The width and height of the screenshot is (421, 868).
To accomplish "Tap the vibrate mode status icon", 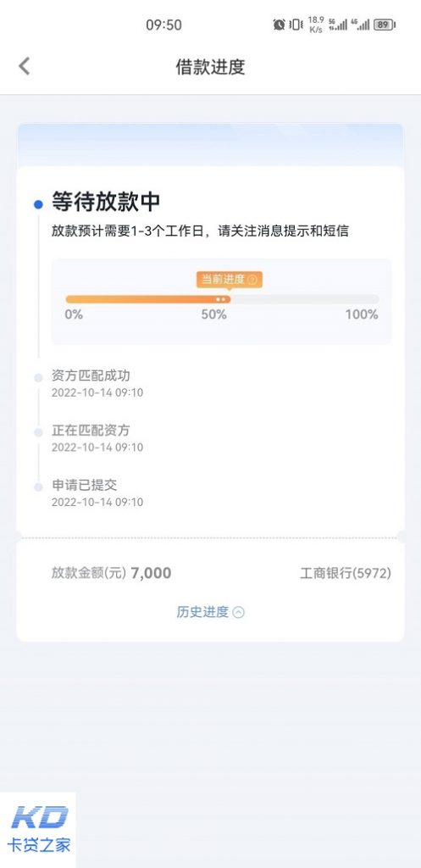I will 296,25.
